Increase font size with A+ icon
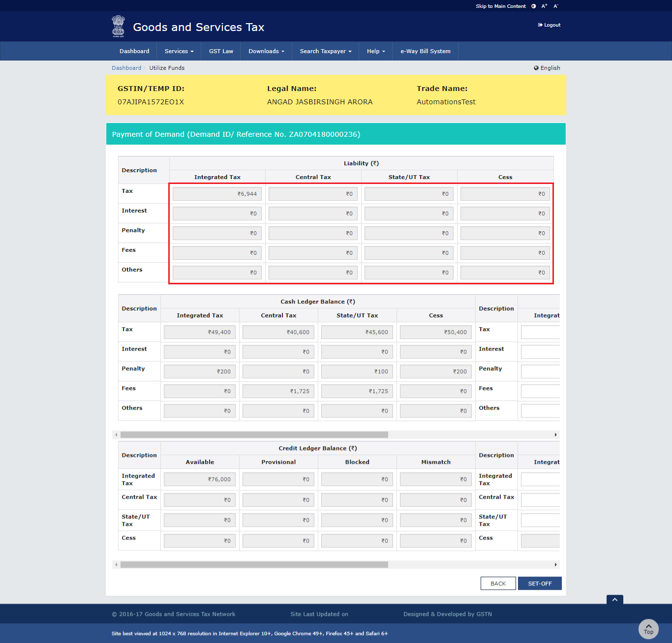This screenshot has width=672, height=643. coord(544,6)
